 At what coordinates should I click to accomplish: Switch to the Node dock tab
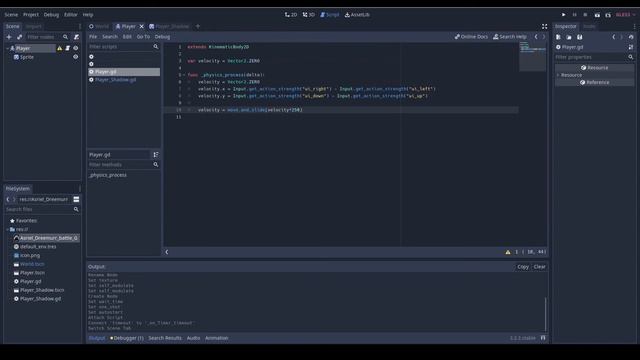pos(589,26)
